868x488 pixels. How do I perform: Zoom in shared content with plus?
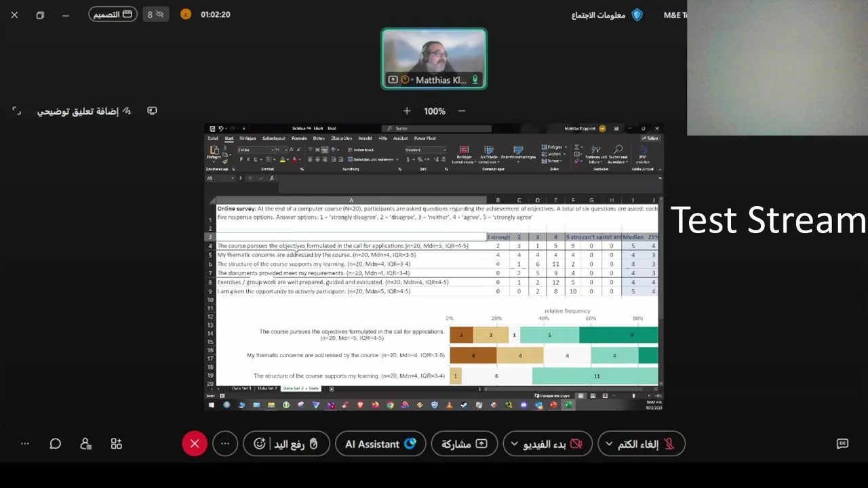407,110
